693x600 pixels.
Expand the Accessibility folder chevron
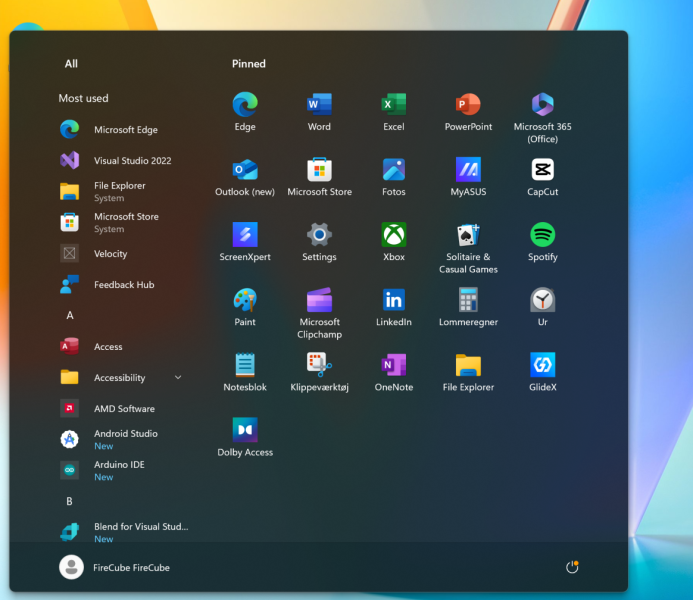click(178, 377)
